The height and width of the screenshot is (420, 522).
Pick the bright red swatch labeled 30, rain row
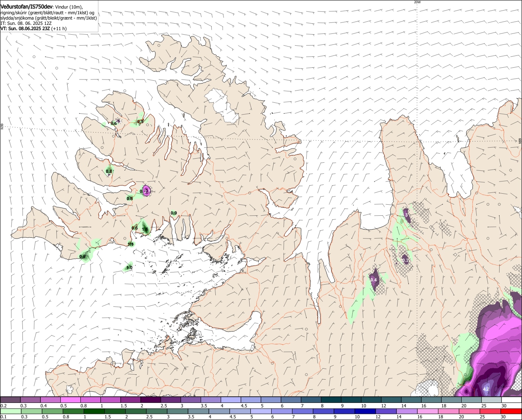pyautogui.click(x=511, y=411)
